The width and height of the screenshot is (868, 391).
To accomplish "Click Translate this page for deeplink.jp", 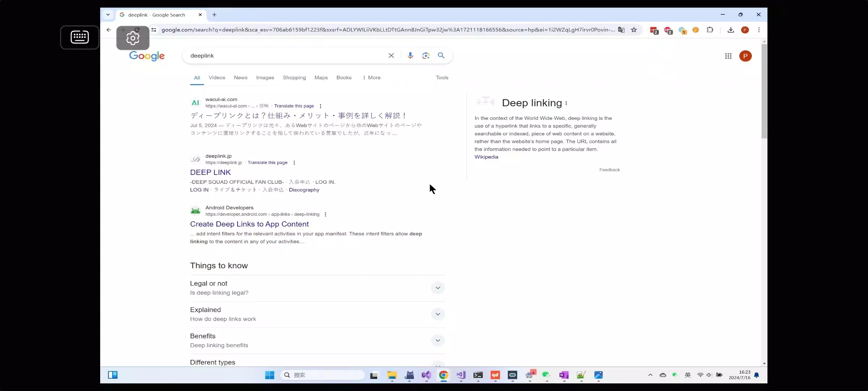I will click(268, 163).
